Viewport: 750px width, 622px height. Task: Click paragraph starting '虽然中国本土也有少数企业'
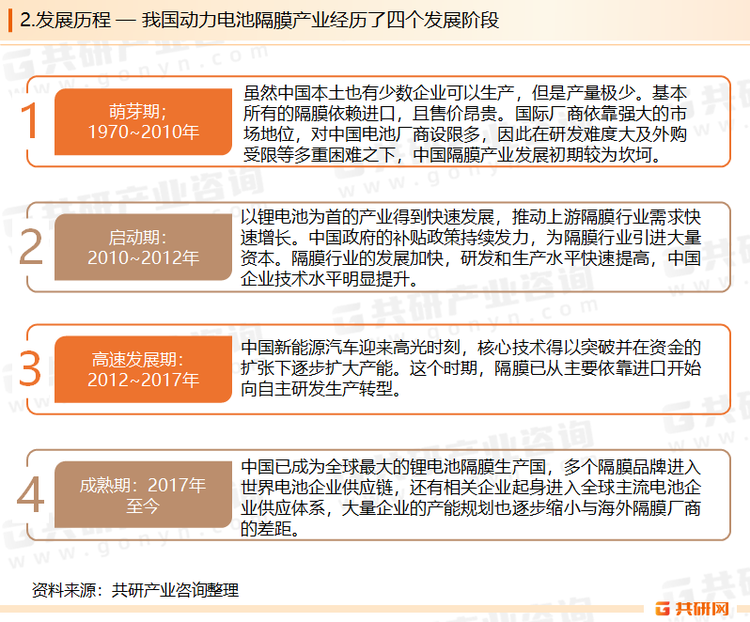465,124
